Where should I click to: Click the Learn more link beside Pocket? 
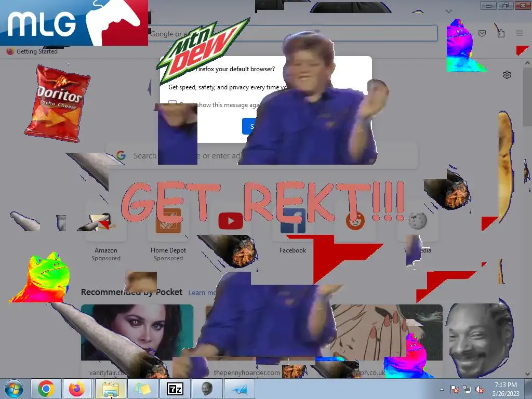[202, 292]
